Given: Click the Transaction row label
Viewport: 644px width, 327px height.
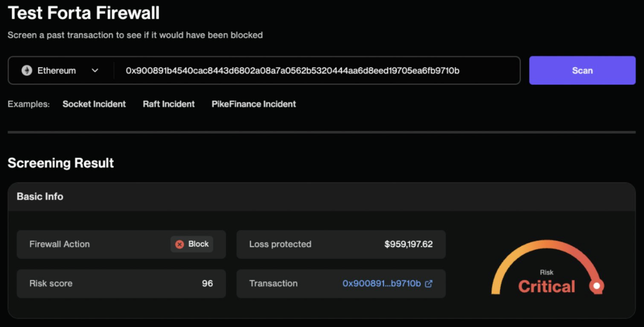Looking at the screenshot, I should point(273,283).
